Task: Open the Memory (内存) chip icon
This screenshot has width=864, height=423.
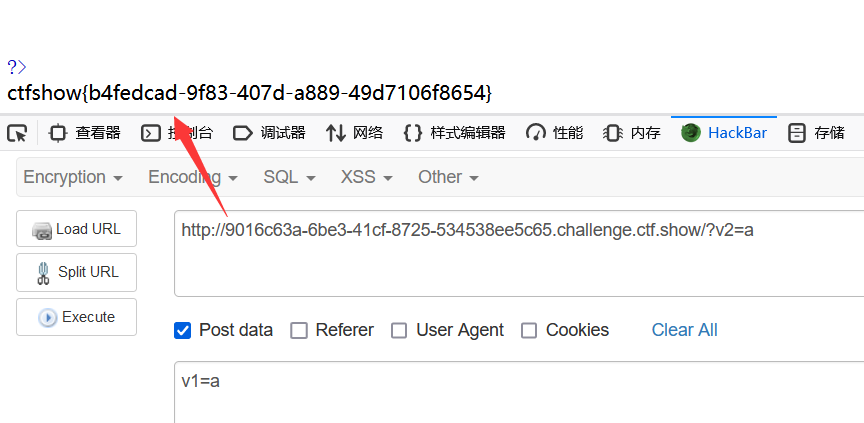Action: [x=612, y=133]
